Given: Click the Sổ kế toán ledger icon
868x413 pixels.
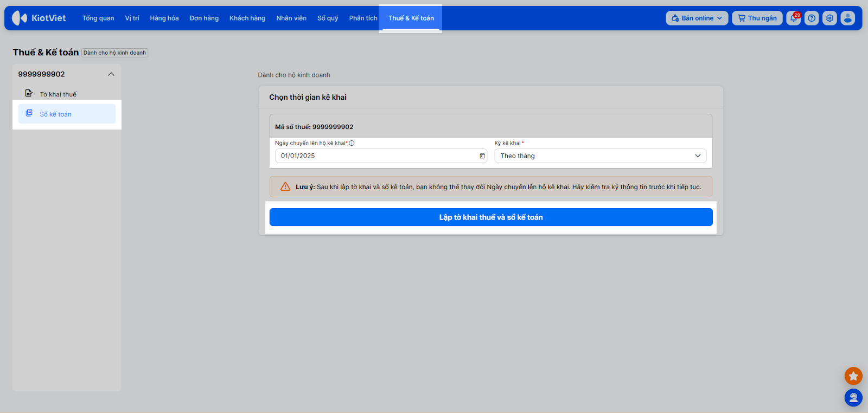Looking at the screenshot, I should 29,113.
